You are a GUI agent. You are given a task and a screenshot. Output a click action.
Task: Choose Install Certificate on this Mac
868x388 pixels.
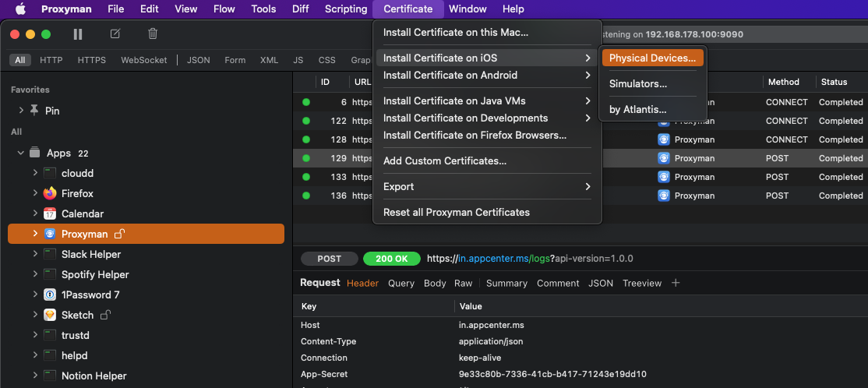click(487, 32)
